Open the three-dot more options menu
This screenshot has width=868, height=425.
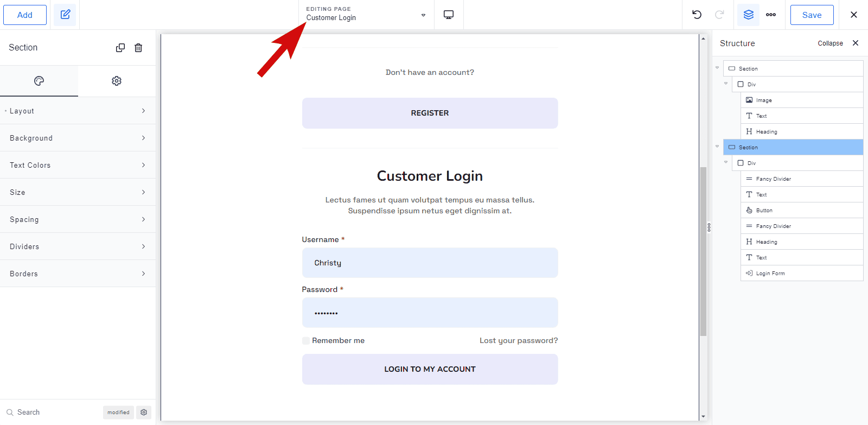[x=771, y=15]
